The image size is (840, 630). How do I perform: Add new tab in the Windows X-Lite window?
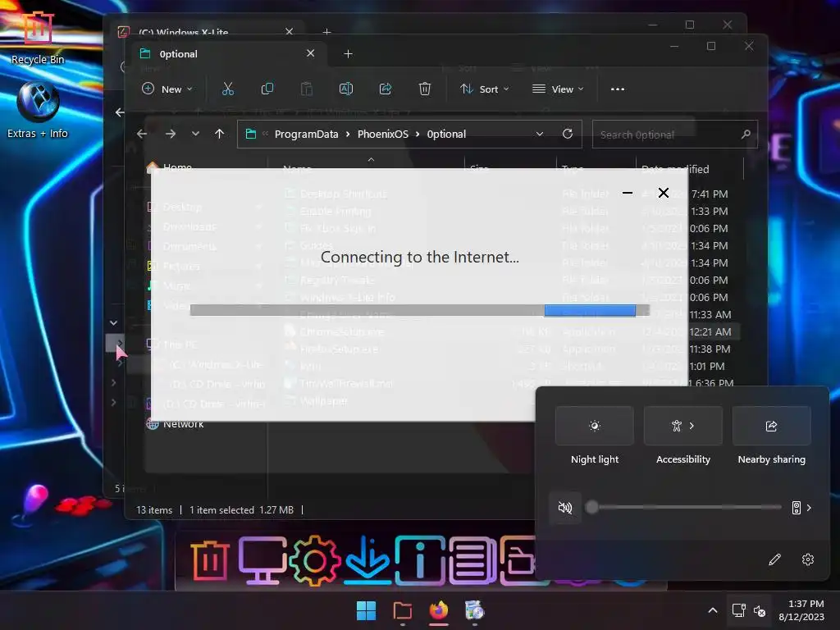pos(326,32)
